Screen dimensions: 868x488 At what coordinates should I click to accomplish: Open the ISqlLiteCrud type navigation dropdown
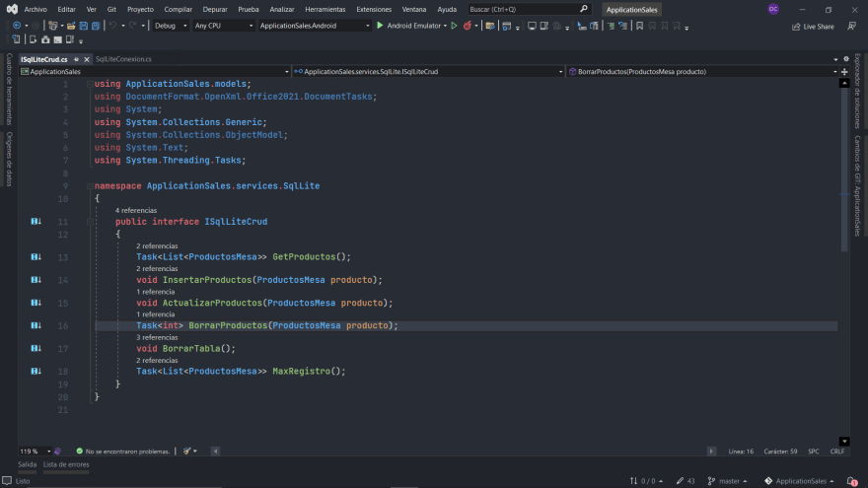click(428, 71)
